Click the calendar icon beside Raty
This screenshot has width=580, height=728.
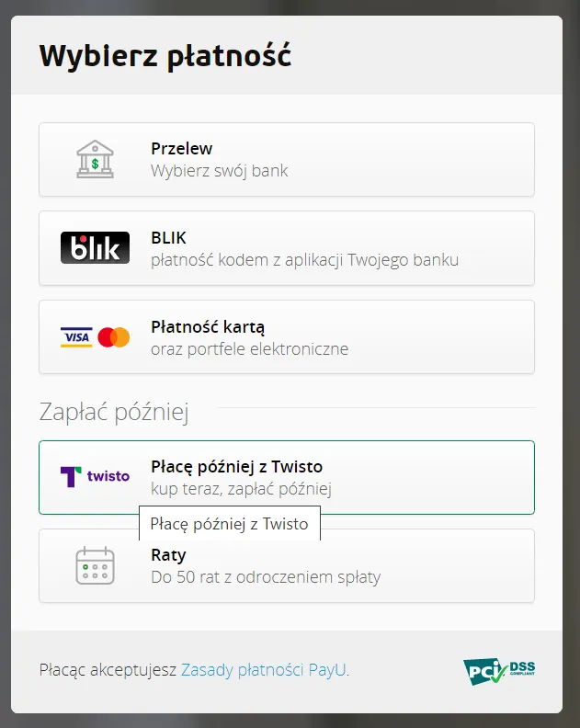(x=95, y=565)
